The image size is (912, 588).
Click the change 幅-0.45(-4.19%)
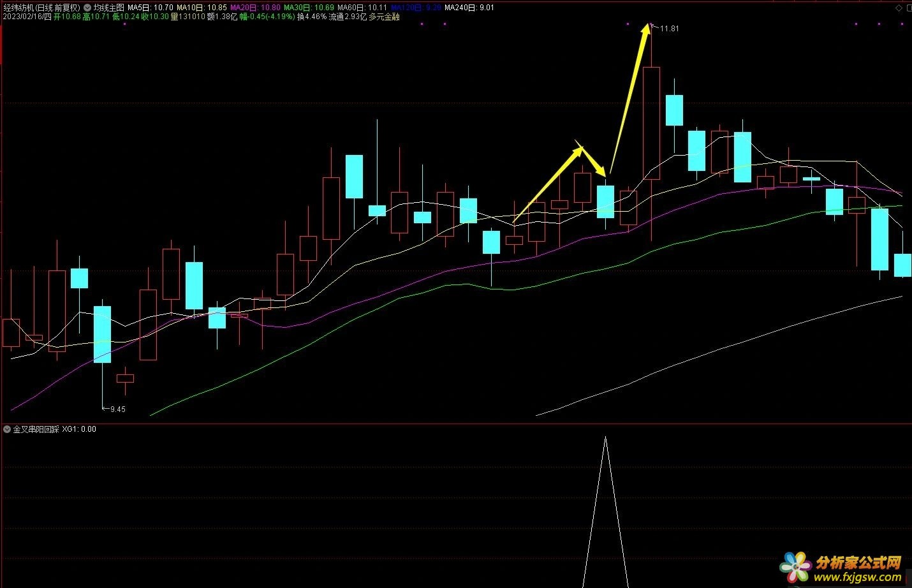pos(267,17)
